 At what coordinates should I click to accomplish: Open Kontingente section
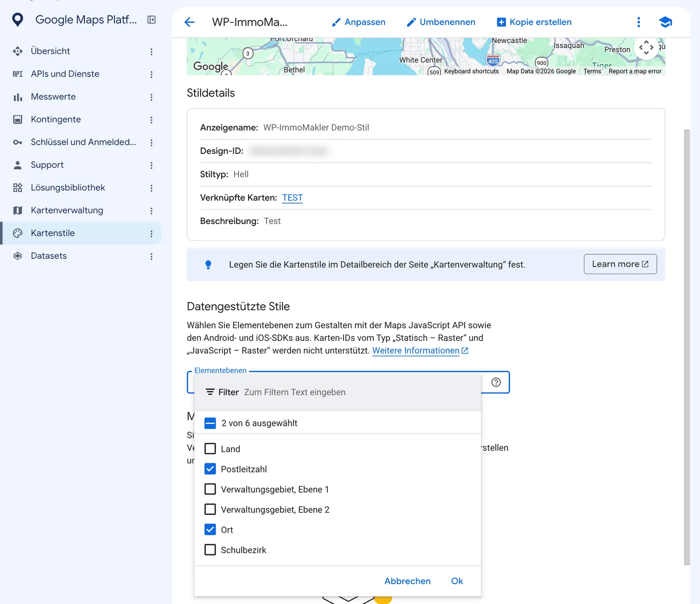coord(55,119)
